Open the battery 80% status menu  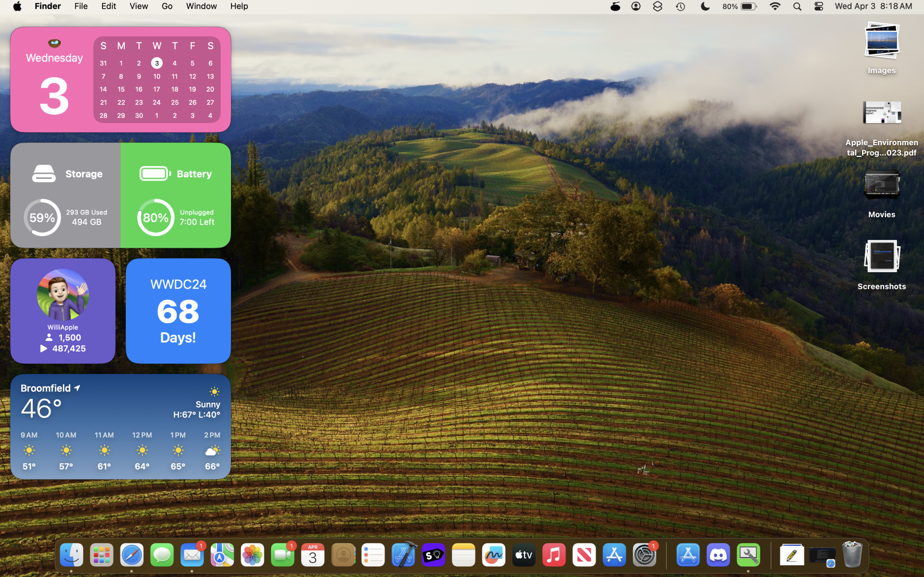click(x=740, y=6)
